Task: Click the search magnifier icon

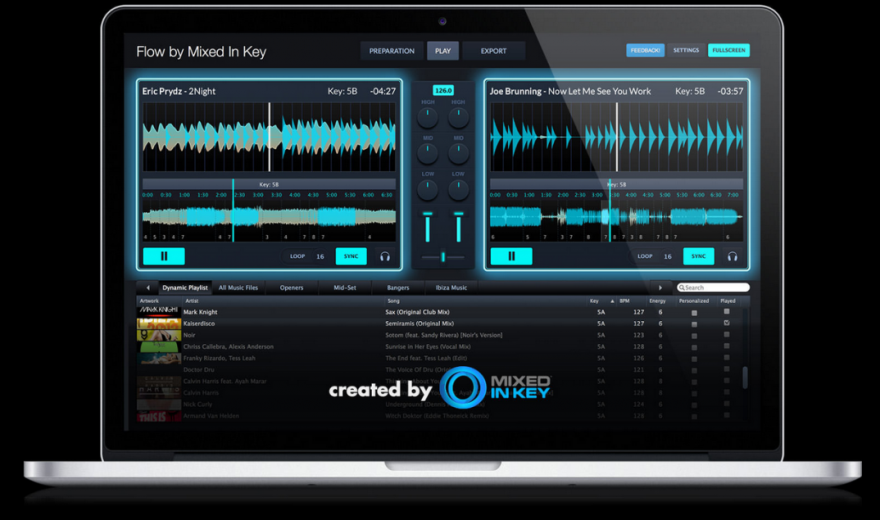Action: 681,288
